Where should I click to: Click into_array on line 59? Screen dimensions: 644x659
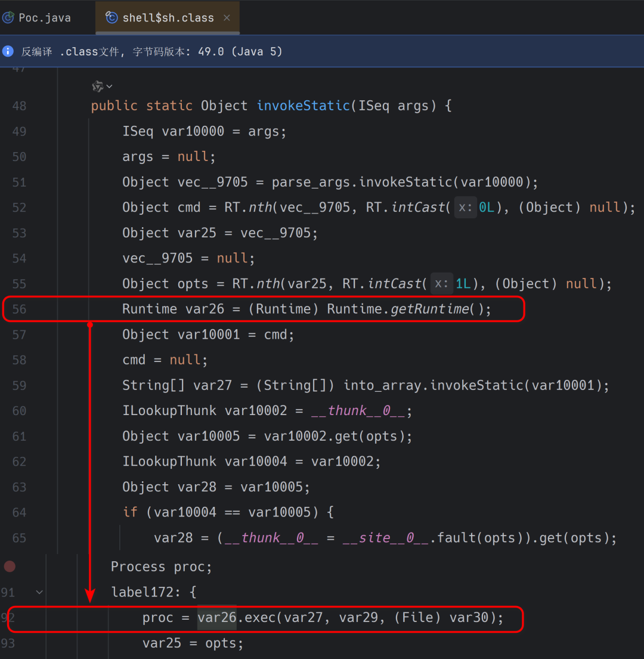[382, 385]
